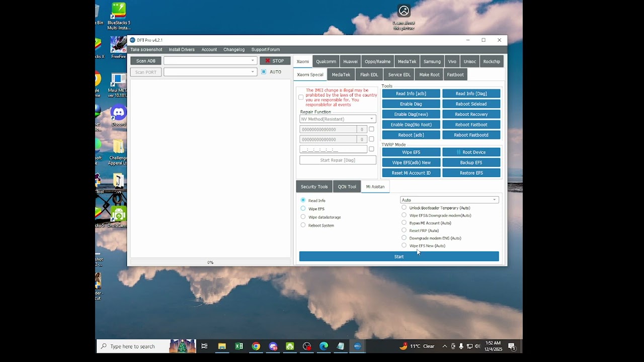Click the 'Learn about this picture' desktop icon
The height and width of the screenshot is (362, 644).
[x=404, y=18]
